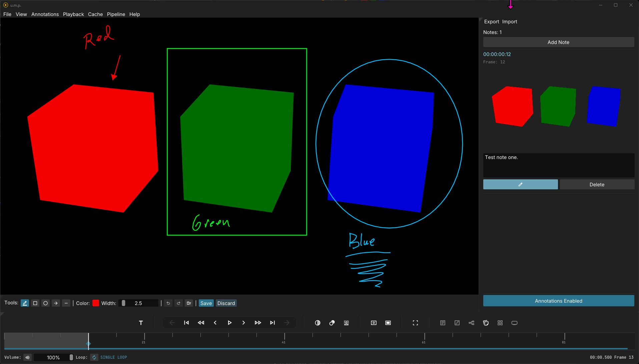This screenshot has height=364, width=639.
Task: Toggle the single loop mode icon
Action: pyautogui.click(x=94, y=357)
